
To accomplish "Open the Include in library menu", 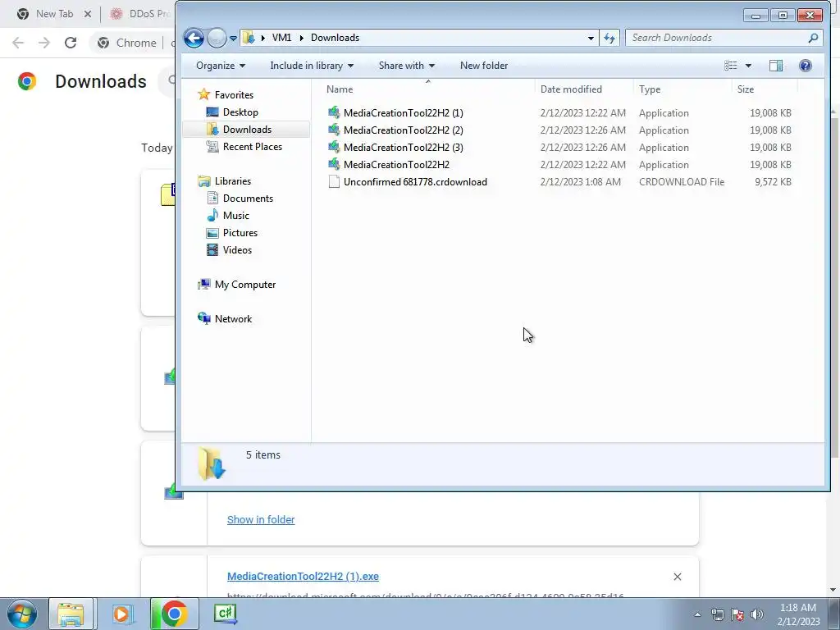I will click(312, 66).
